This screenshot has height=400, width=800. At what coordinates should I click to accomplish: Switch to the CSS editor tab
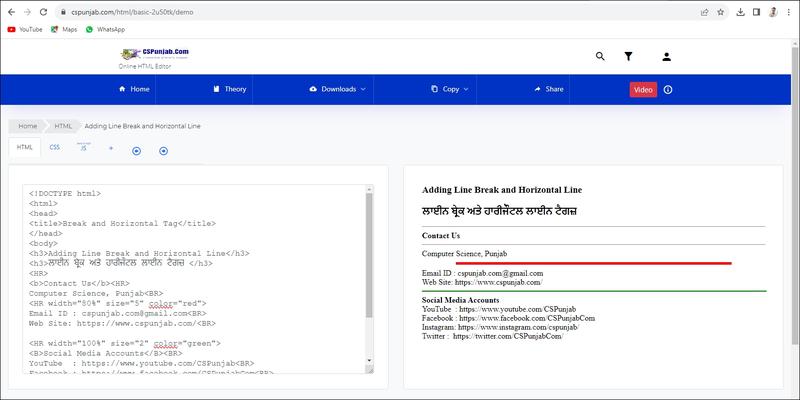pyautogui.click(x=55, y=147)
